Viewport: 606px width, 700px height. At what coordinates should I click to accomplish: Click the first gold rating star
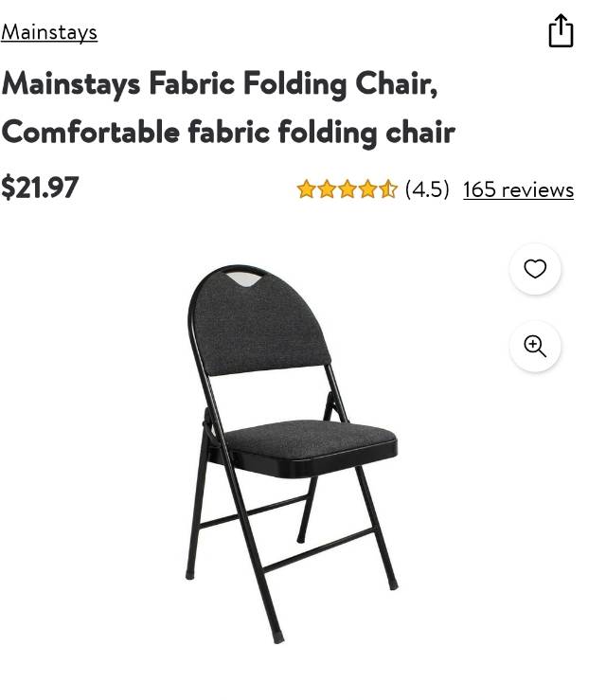[306, 188]
